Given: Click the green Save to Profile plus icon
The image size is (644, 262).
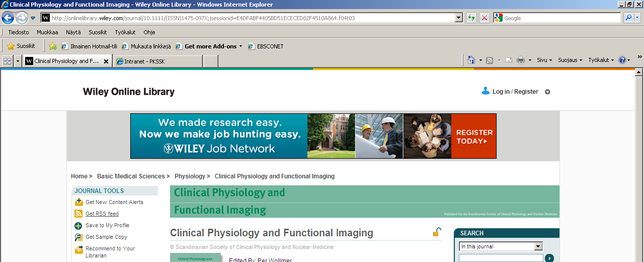Looking at the screenshot, I should pos(78,226).
